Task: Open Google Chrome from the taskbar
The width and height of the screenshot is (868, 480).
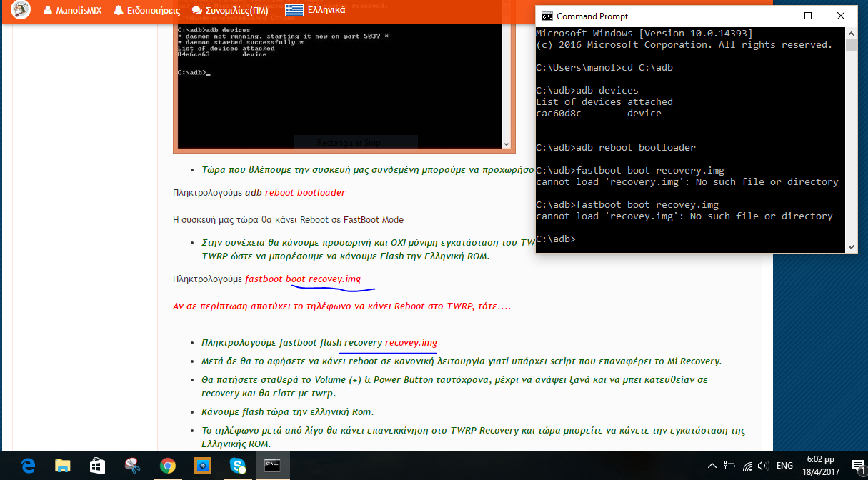Action: click(x=168, y=466)
